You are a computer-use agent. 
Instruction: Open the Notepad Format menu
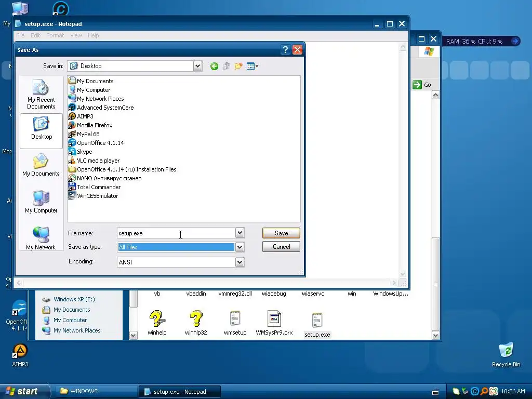pyautogui.click(x=55, y=35)
